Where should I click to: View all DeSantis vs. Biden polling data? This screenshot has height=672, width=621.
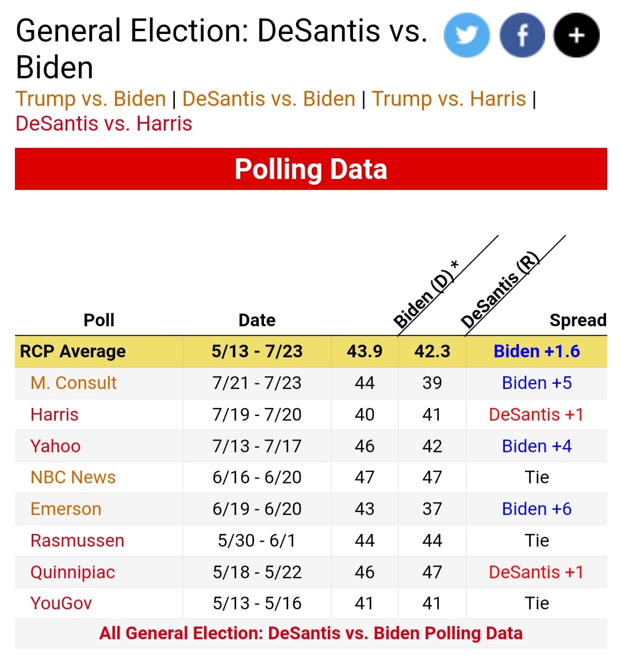pyautogui.click(x=310, y=633)
